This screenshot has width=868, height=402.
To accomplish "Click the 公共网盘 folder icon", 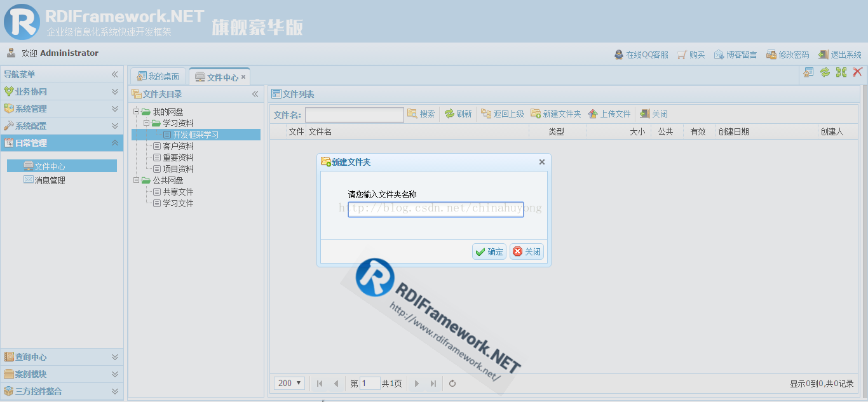I will point(146,180).
